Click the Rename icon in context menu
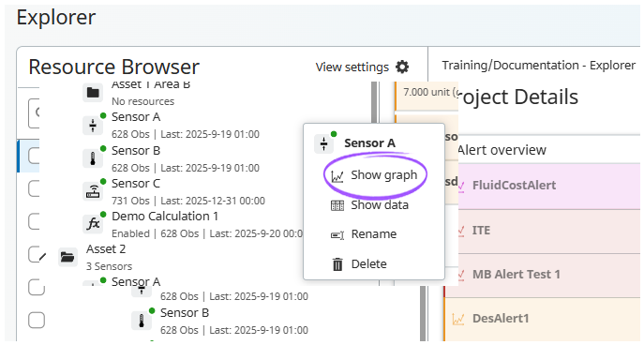The height and width of the screenshot is (345, 644). pyautogui.click(x=337, y=235)
